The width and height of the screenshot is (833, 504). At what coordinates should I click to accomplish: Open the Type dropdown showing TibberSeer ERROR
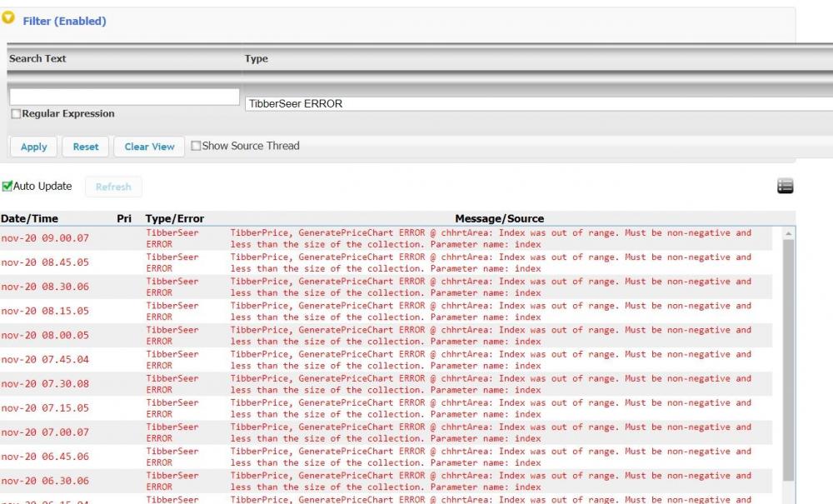click(537, 104)
